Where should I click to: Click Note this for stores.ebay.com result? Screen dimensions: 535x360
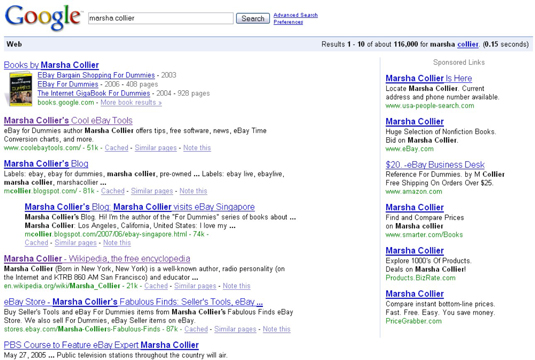[x=276, y=329]
